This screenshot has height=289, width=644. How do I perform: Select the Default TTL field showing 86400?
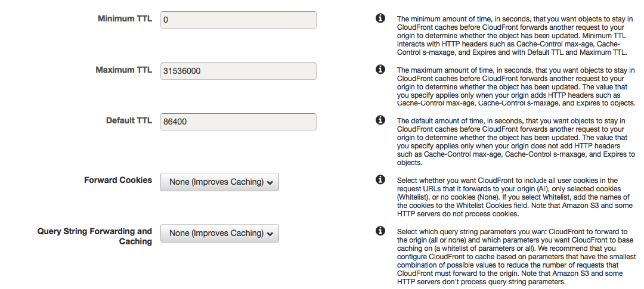coord(238,122)
